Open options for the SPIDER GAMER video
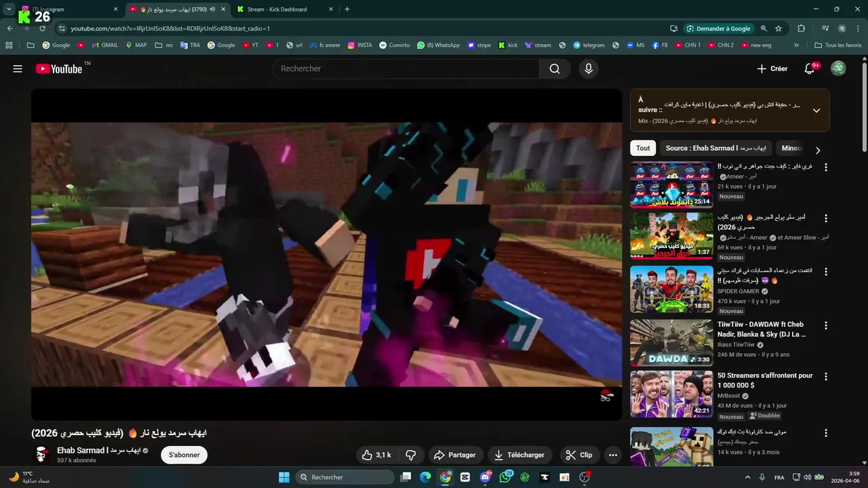Screen dimensions: 868x488 (826, 272)
